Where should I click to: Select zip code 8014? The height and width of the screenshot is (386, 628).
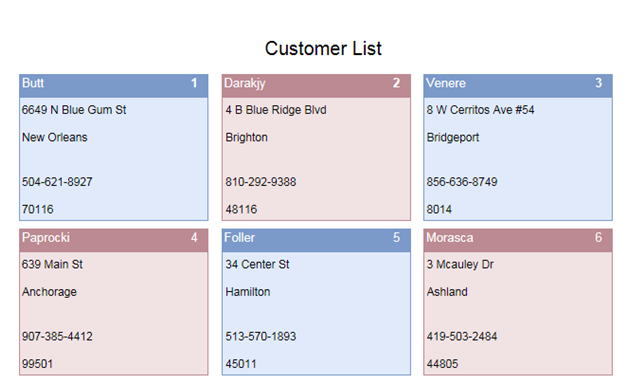click(439, 209)
